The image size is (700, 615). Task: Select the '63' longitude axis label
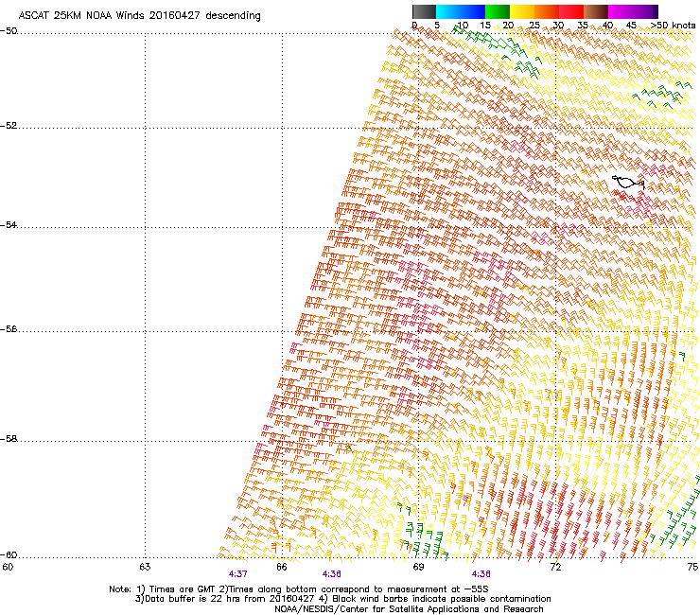pos(145,567)
